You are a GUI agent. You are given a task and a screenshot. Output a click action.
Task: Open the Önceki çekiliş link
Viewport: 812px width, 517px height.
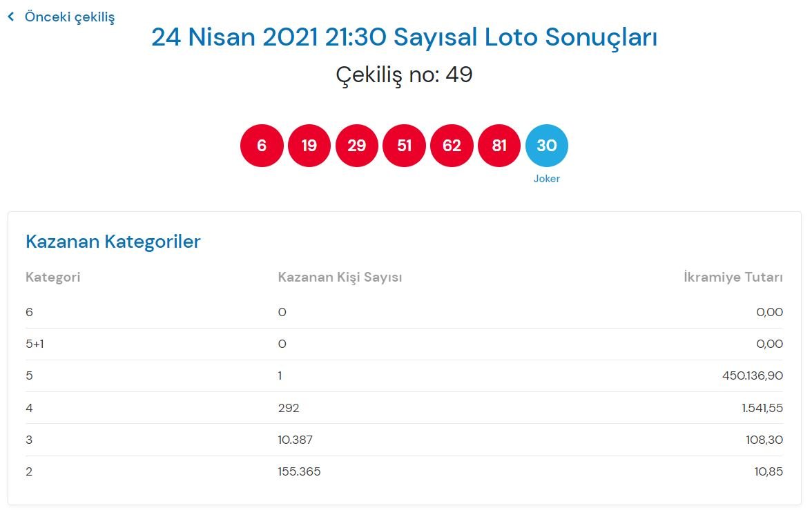click(x=69, y=17)
